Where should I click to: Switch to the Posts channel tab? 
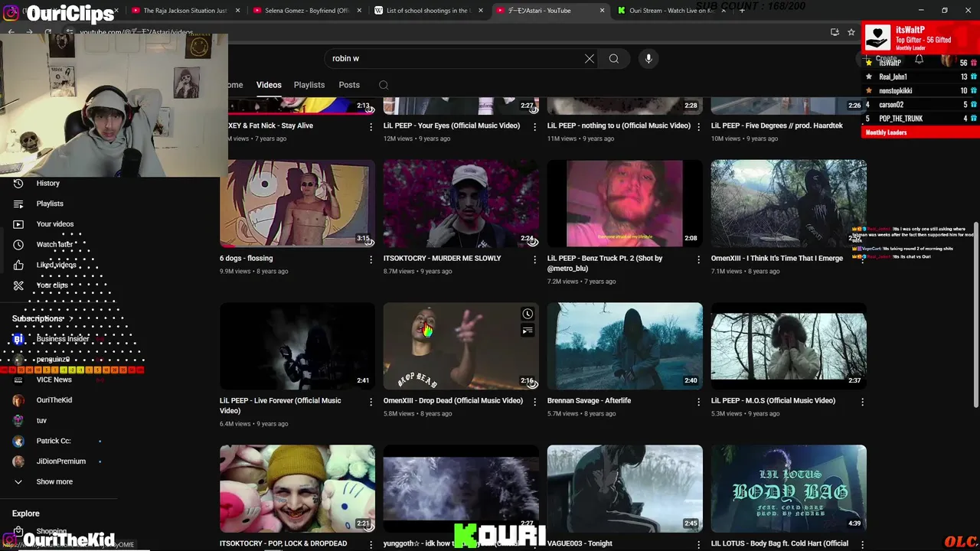point(349,85)
